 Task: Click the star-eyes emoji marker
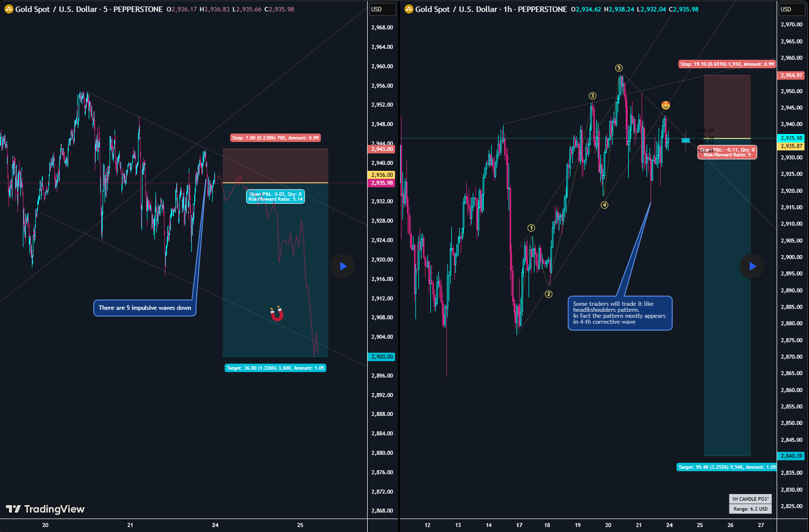(666, 105)
